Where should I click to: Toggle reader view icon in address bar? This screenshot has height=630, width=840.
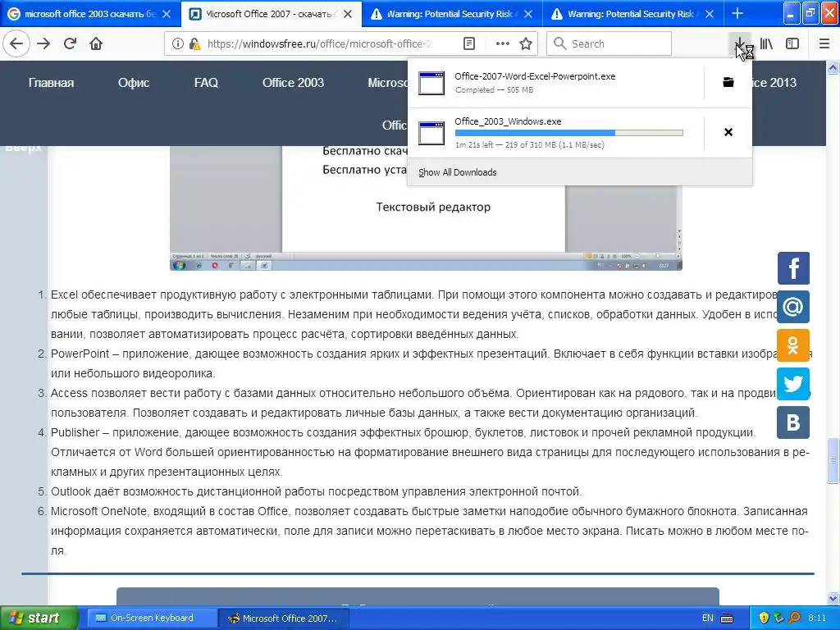pyautogui.click(x=468, y=43)
